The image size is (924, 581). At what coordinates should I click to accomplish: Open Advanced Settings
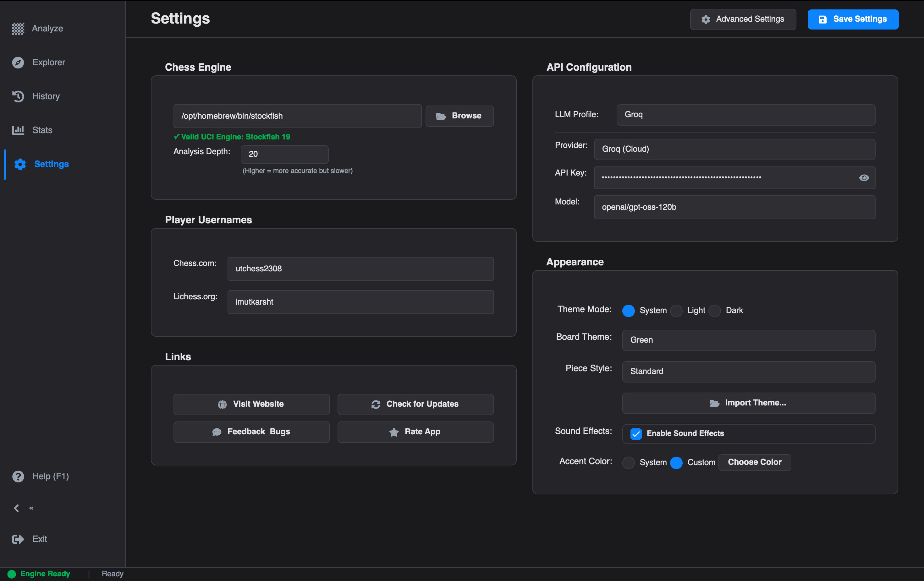click(743, 19)
